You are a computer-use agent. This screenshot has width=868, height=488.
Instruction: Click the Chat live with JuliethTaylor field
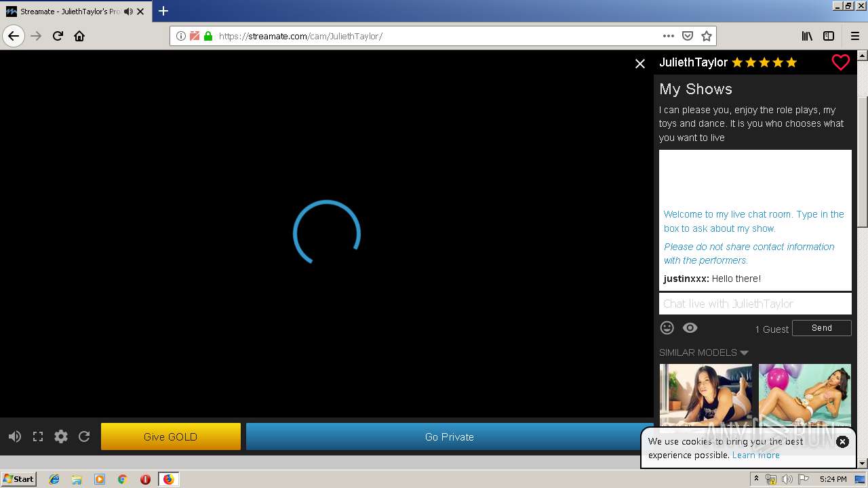(x=755, y=304)
